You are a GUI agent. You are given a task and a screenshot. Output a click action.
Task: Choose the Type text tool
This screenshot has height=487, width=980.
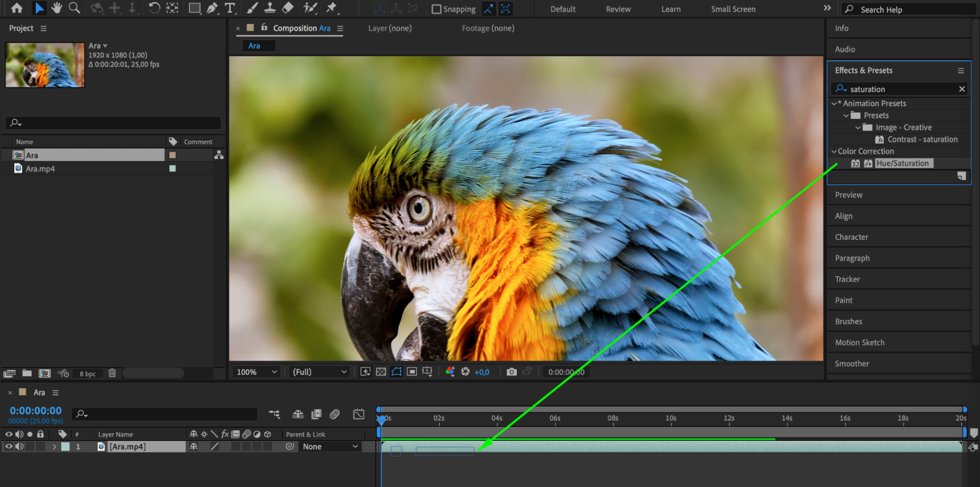[229, 8]
